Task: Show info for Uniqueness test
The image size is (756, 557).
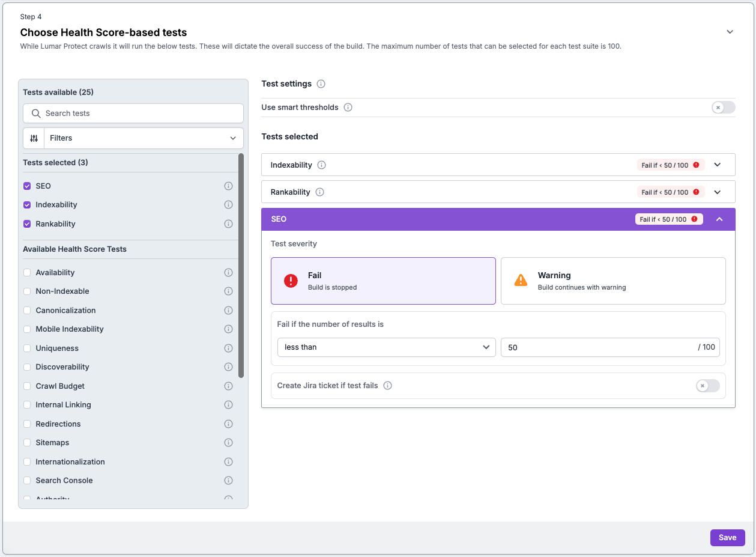Action: 228,349
